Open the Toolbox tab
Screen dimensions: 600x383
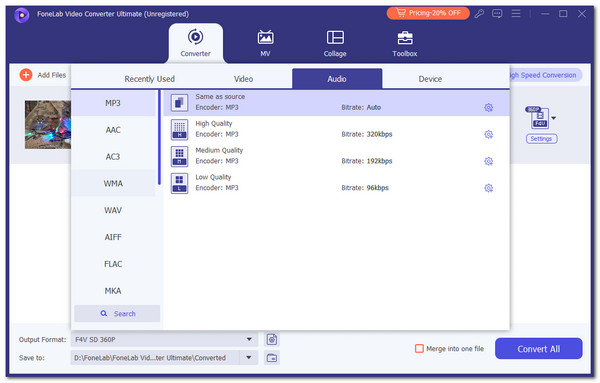tap(404, 43)
